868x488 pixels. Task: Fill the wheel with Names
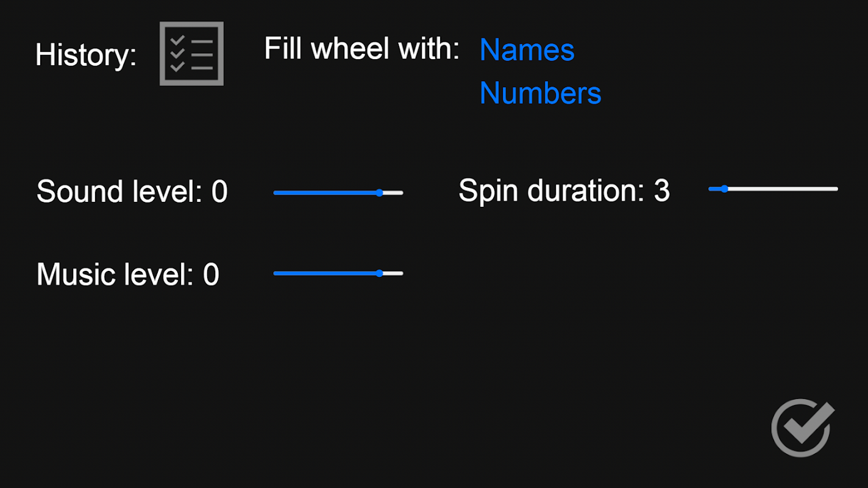[527, 49]
